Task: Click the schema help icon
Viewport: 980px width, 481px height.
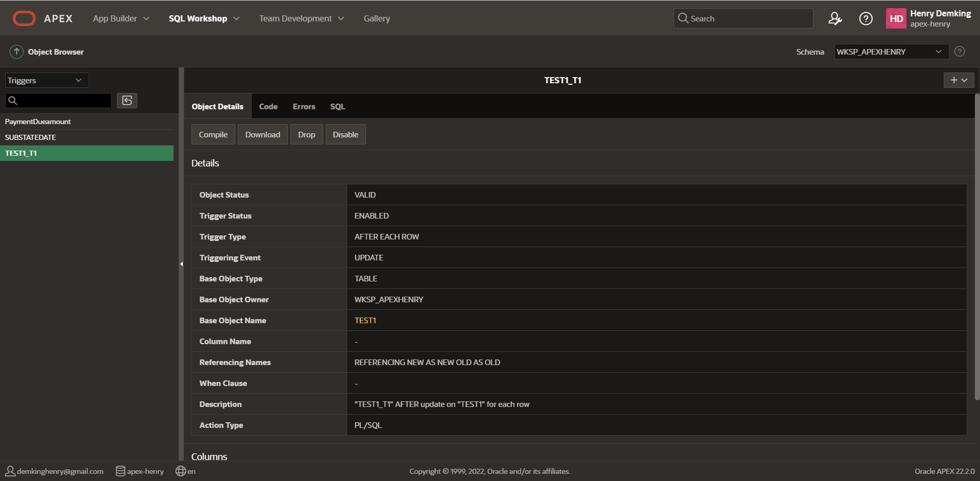Action: pyautogui.click(x=960, y=52)
